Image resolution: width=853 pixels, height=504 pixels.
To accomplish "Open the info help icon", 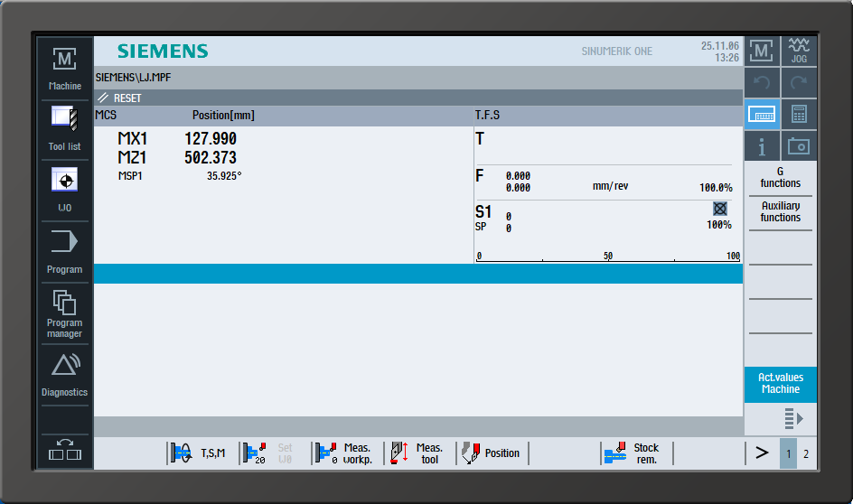I will pyautogui.click(x=762, y=145).
